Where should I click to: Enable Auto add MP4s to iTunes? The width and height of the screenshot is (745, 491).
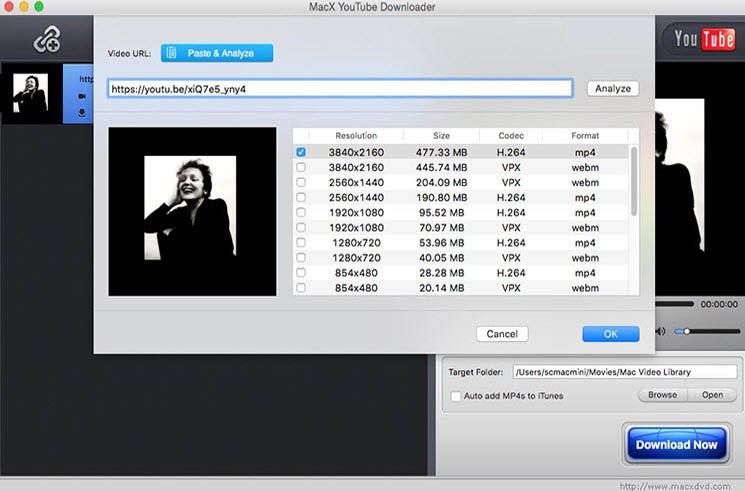click(456, 396)
